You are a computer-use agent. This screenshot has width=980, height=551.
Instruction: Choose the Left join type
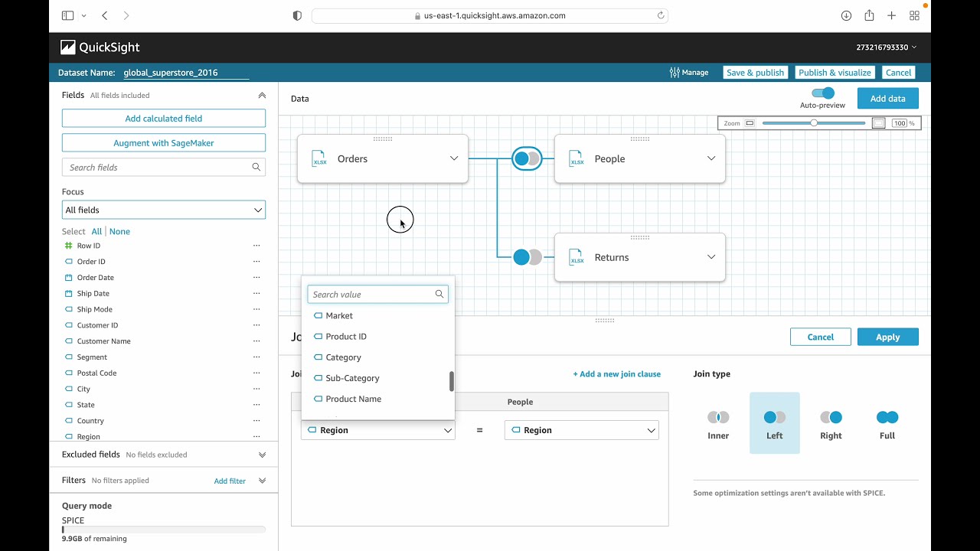coord(775,423)
